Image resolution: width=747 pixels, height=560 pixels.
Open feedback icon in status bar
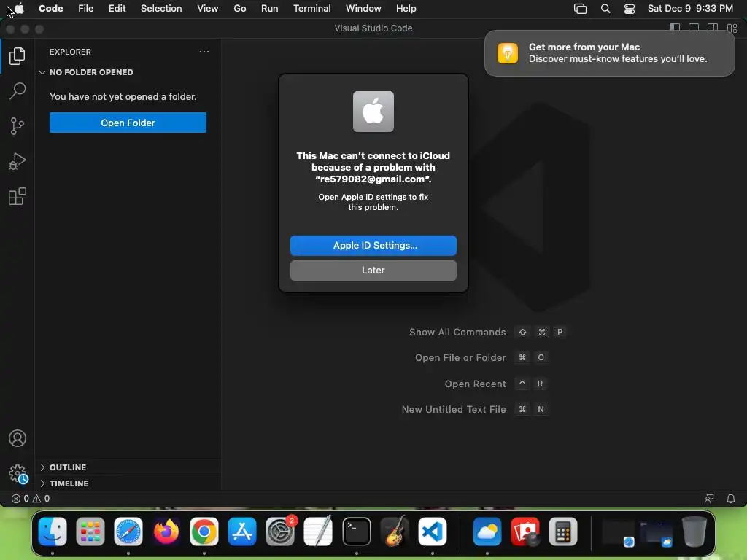[x=709, y=499]
